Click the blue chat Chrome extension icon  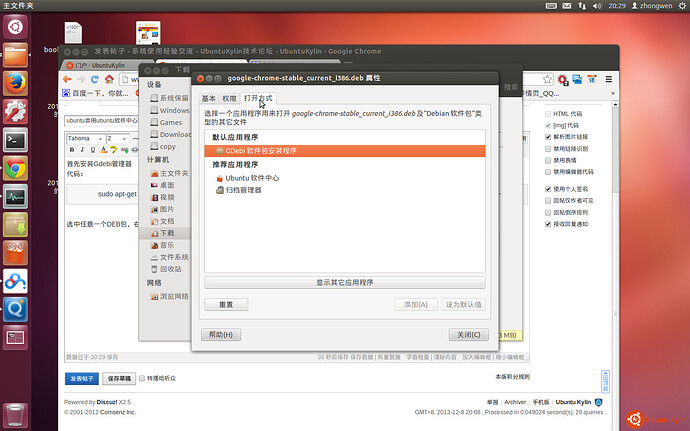577,79
